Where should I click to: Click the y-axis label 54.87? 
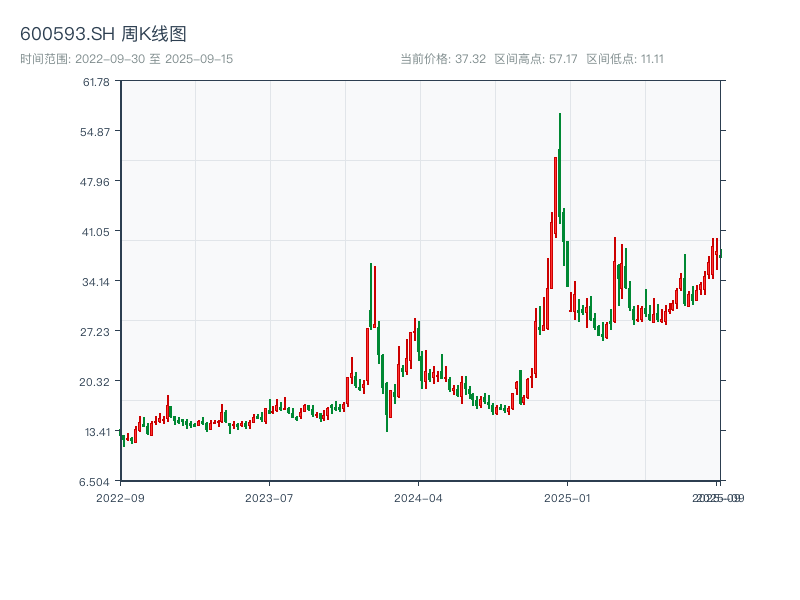tap(95, 132)
